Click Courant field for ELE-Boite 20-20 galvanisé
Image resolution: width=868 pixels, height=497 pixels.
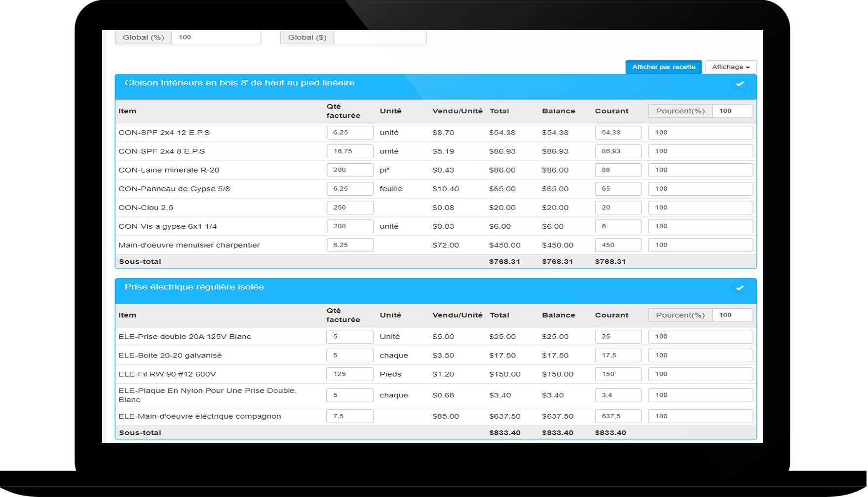click(618, 355)
